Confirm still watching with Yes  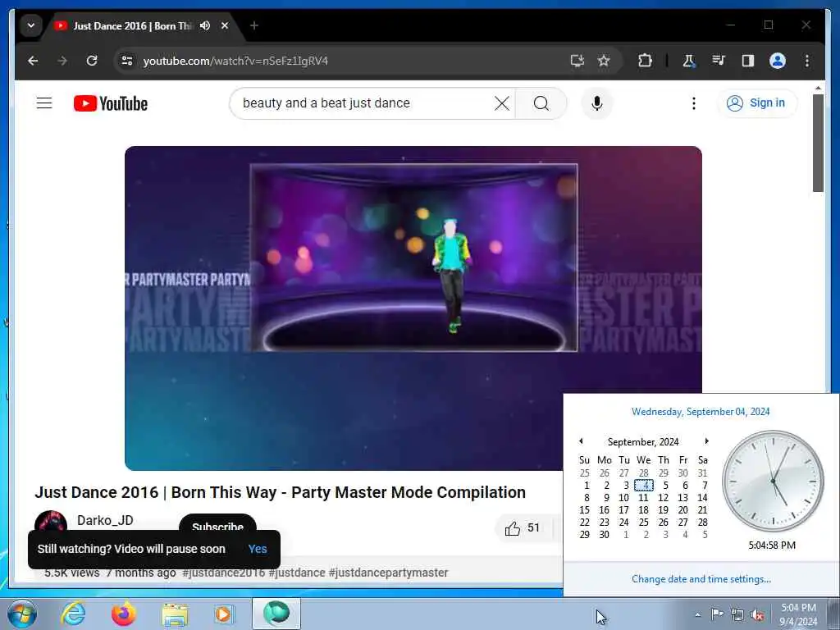[258, 549]
